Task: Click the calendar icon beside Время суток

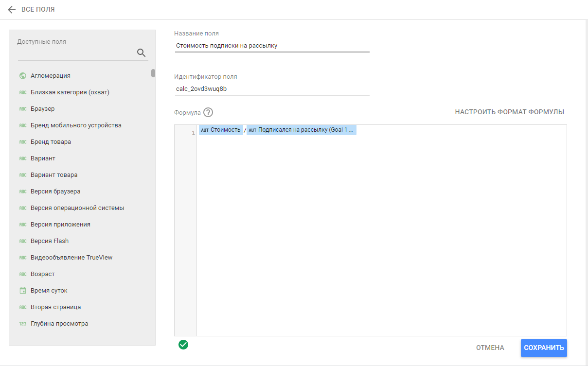Action: (x=22, y=291)
